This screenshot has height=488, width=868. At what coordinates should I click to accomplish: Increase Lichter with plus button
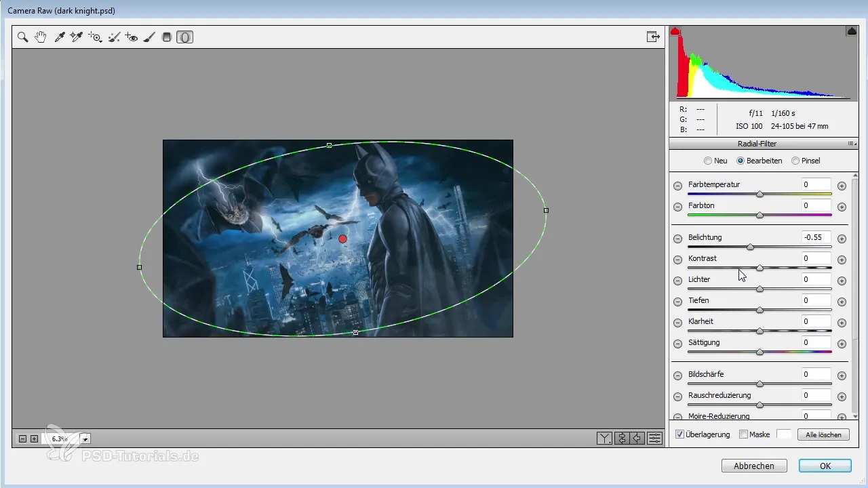(842, 281)
